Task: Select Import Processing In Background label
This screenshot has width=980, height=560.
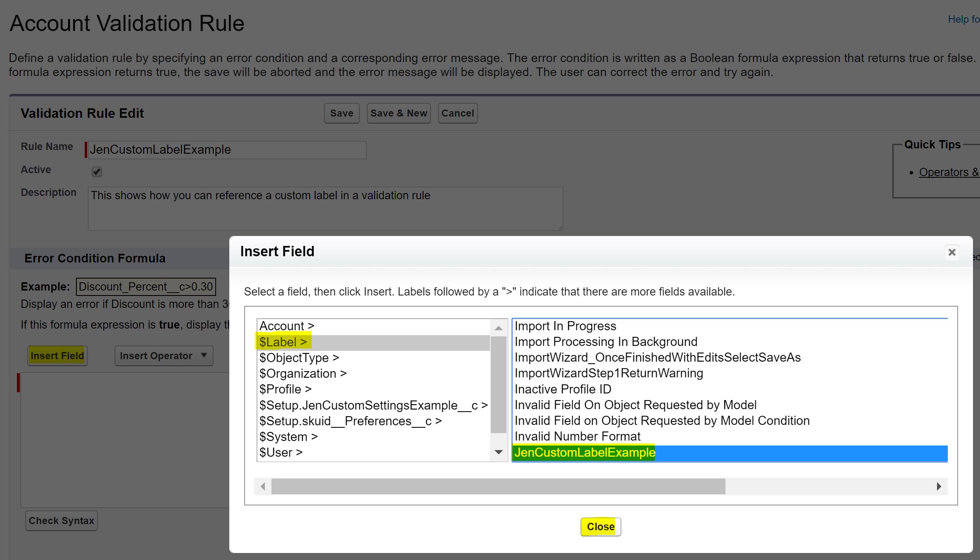Action: tap(730, 342)
